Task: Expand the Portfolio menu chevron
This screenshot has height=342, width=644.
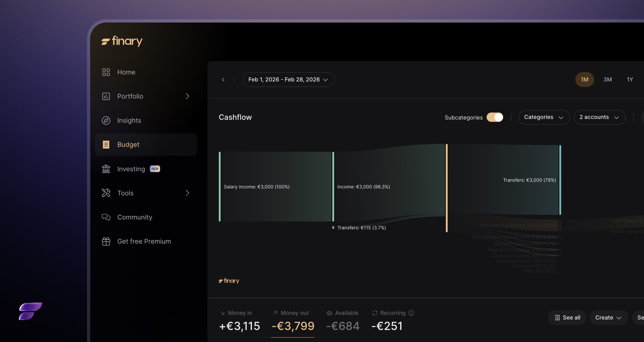Action: tap(187, 96)
